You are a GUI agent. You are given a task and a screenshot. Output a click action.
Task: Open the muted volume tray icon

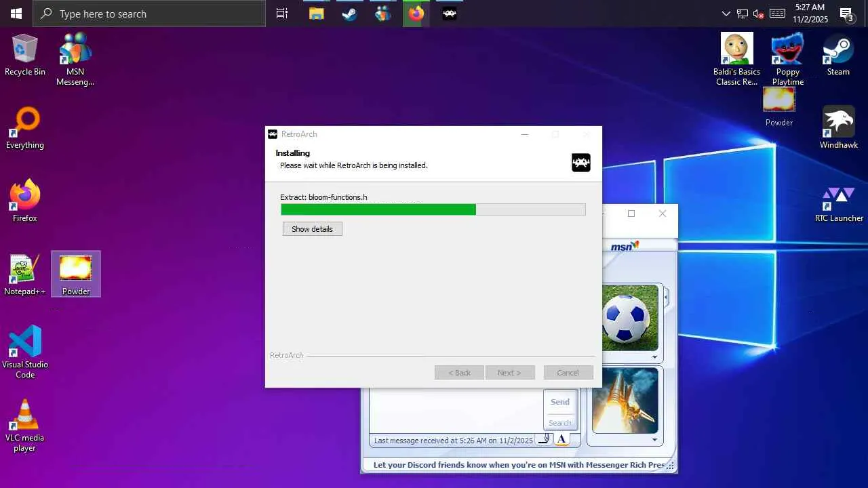(x=759, y=14)
